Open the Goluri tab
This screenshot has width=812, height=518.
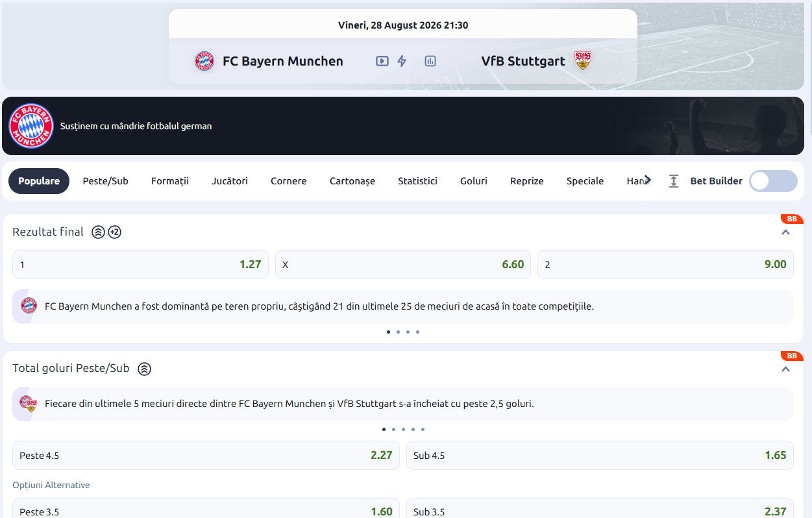(x=474, y=181)
